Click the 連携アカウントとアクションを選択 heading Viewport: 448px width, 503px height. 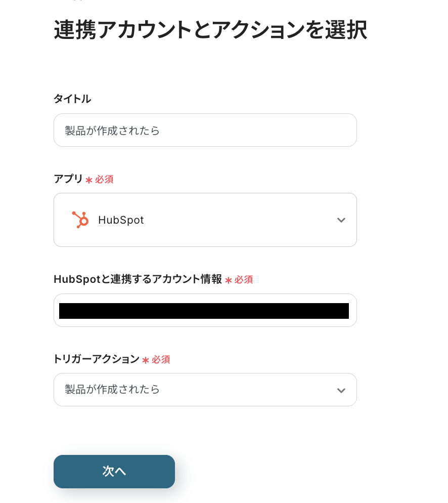coord(210,30)
